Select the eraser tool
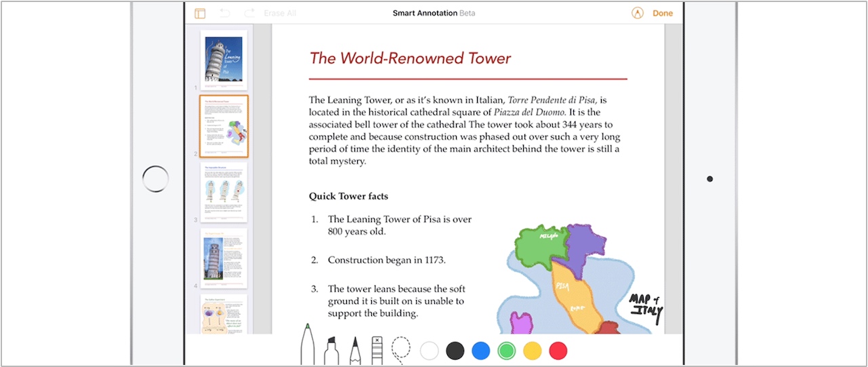Viewport: 868px width, 367px height. pos(377,349)
